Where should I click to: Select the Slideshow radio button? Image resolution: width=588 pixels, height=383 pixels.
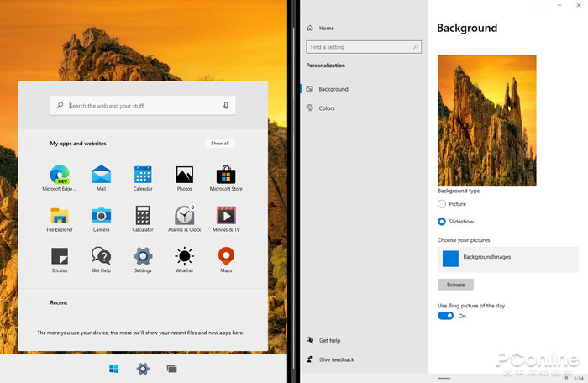(x=442, y=222)
